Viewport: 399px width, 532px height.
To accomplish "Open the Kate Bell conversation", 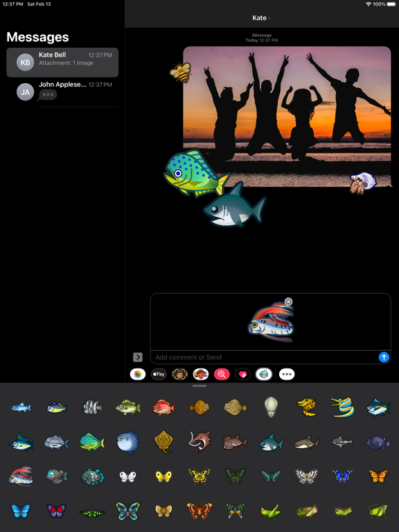I will click(62, 62).
